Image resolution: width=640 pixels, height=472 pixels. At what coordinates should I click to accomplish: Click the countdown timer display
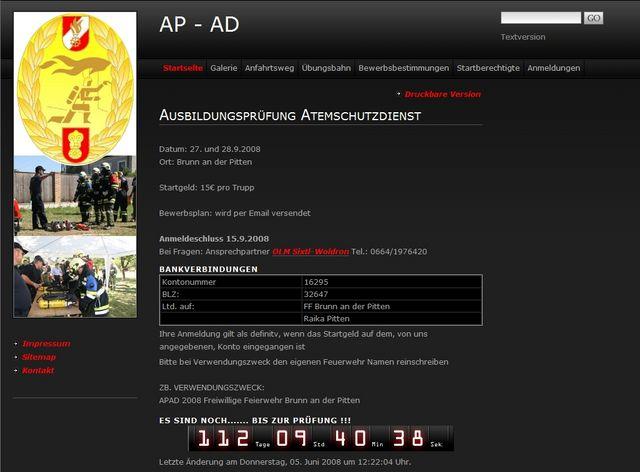320,438
